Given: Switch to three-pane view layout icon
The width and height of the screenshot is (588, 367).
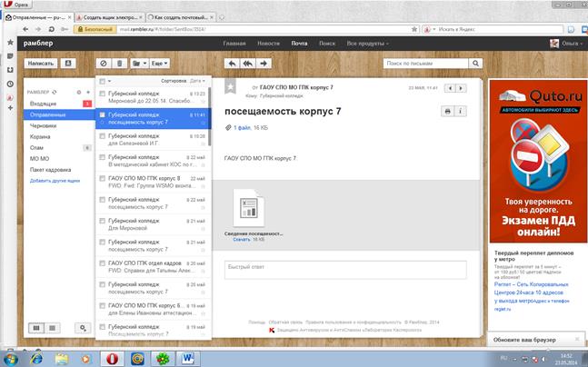Looking at the screenshot, I should pos(36,328).
